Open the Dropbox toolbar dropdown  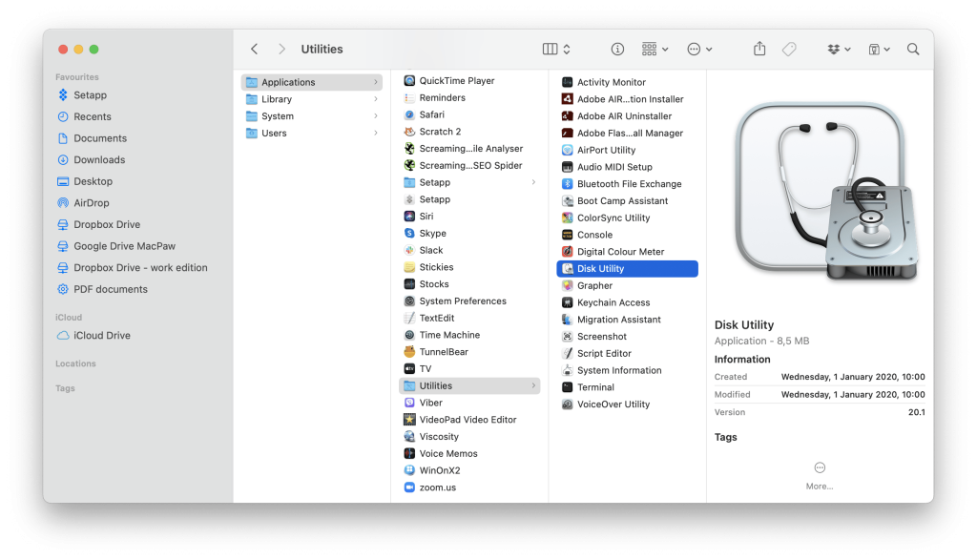(840, 49)
